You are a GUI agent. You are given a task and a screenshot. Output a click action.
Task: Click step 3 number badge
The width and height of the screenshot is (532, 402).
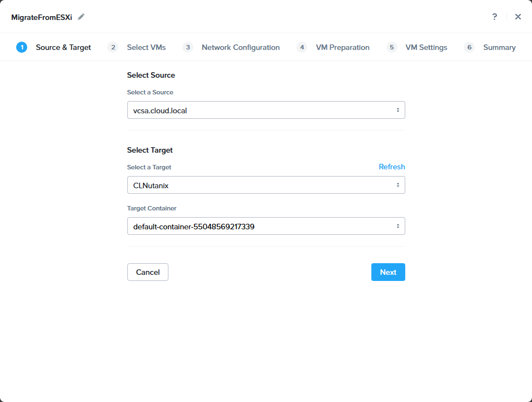click(188, 47)
